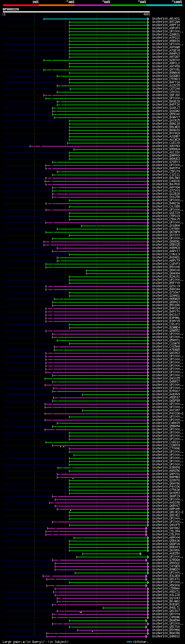Open UniRef100_A9T458 subject entry
Image resolution: width=185 pixels, height=644 pixels.
[166, 67]
